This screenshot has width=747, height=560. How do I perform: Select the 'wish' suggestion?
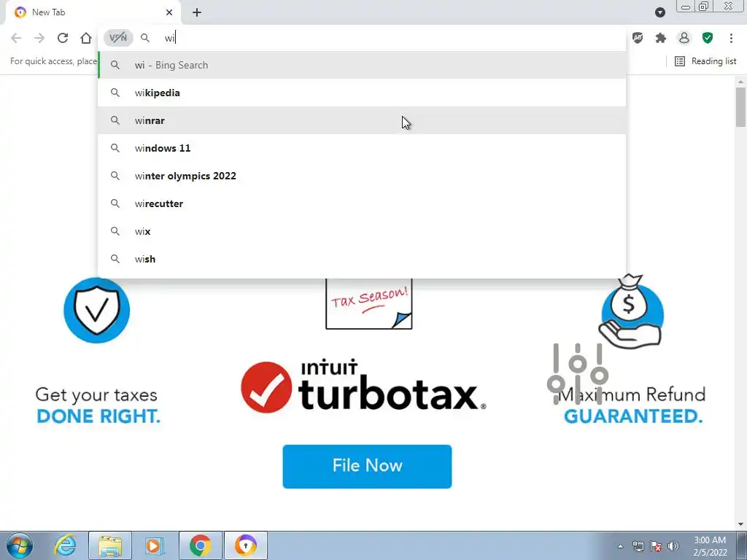click(x=362, y=259)
